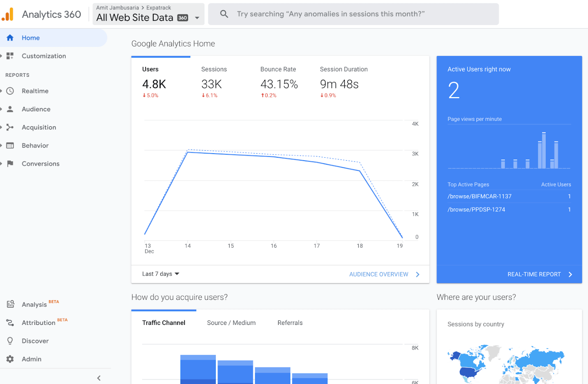Go to the Realtime reports section

(35, 91)
